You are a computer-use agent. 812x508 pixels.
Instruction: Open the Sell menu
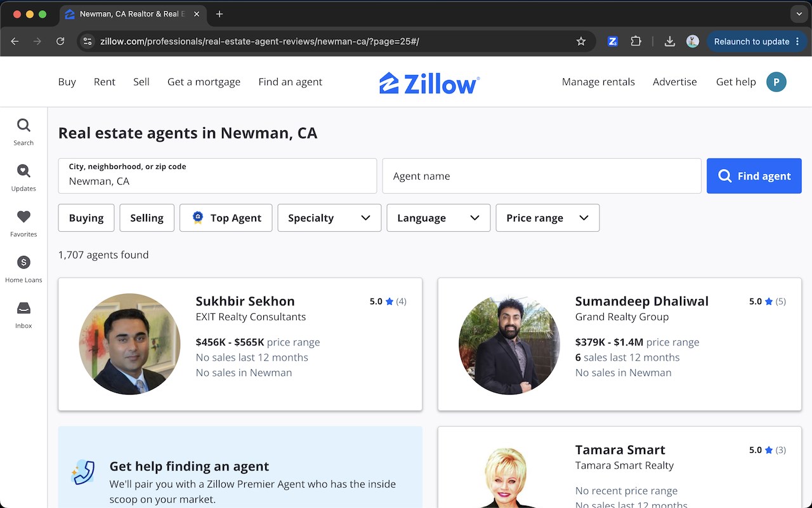[141, 82]
